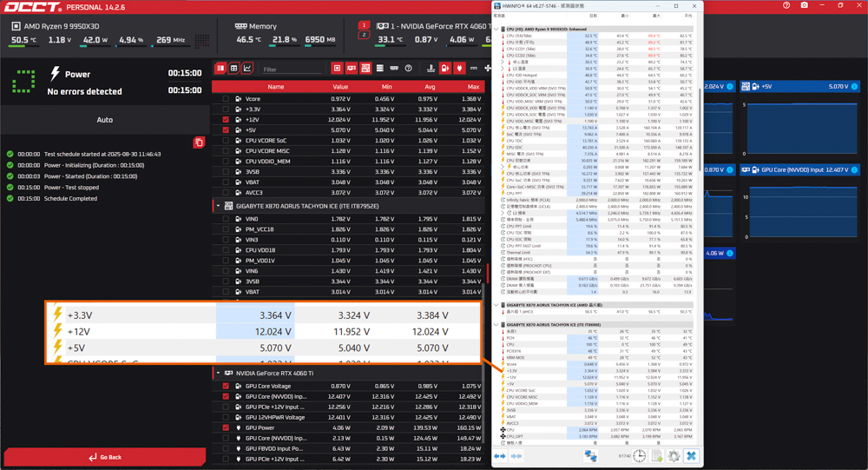This screenshot has height=470, width=868.
Task: Select GPU 12VHPWR Voltage row
Action: pos(349,417)
